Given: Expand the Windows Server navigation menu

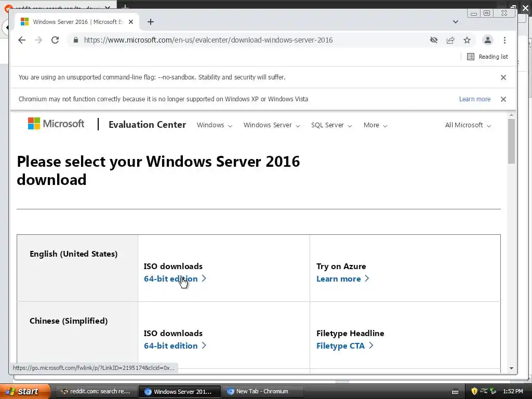Looking at the screenshot, I should 272,125.
